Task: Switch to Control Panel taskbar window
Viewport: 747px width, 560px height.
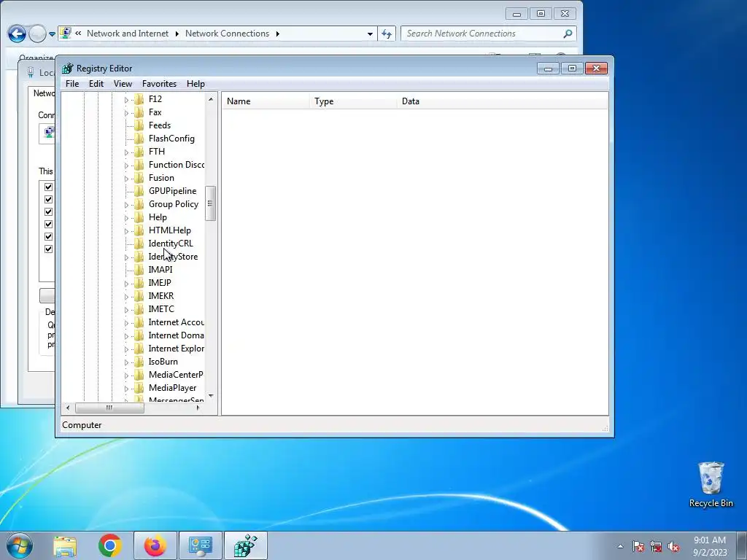Action: click(201, 545)
